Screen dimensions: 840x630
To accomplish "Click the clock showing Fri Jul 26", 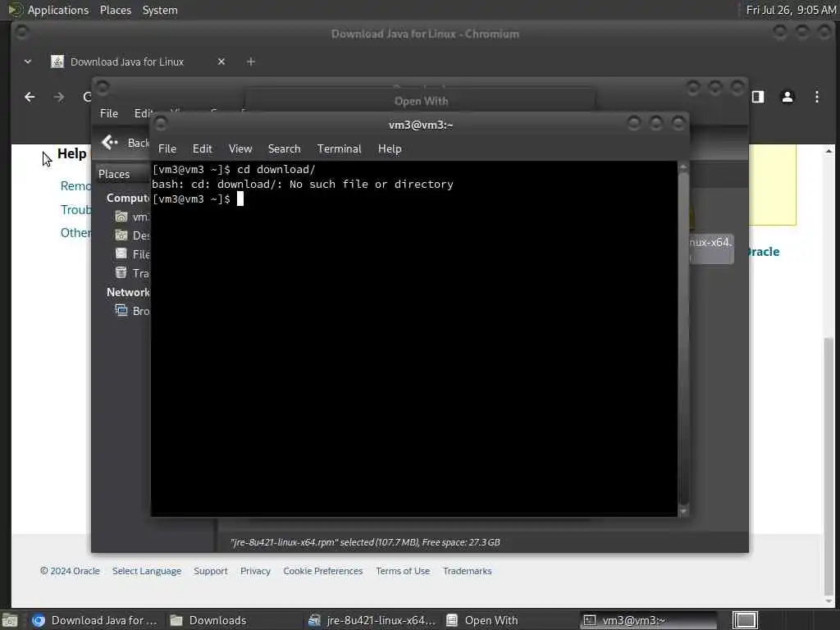I will [x=791, y=10].
